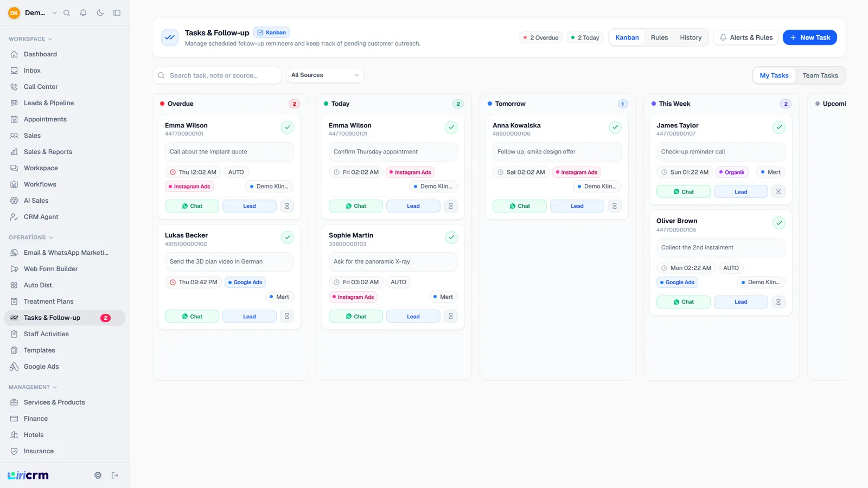The image size is (868, 488).
Task: Click the sidebar collapse panel icon
Action: (x=117, y=12)
